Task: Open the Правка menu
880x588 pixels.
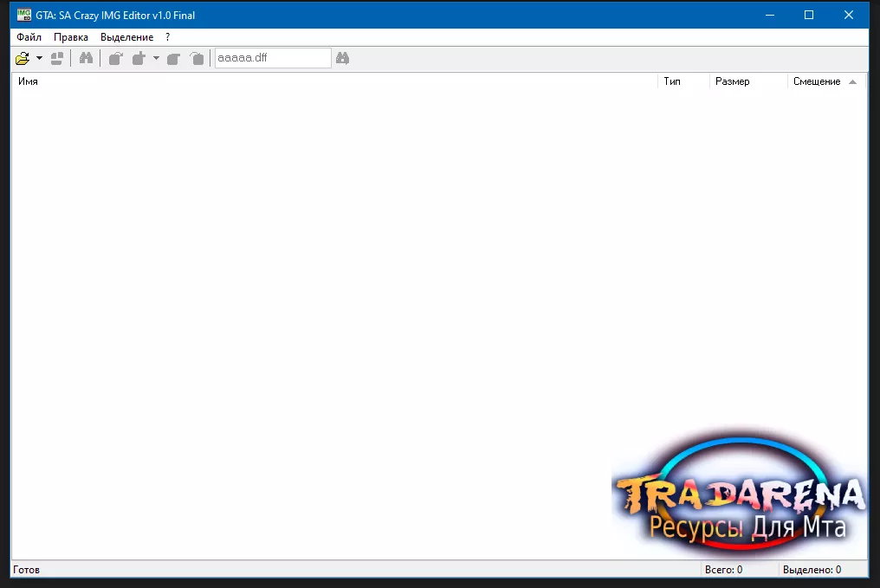Action: pyautogui.click(x=71, y=37)
